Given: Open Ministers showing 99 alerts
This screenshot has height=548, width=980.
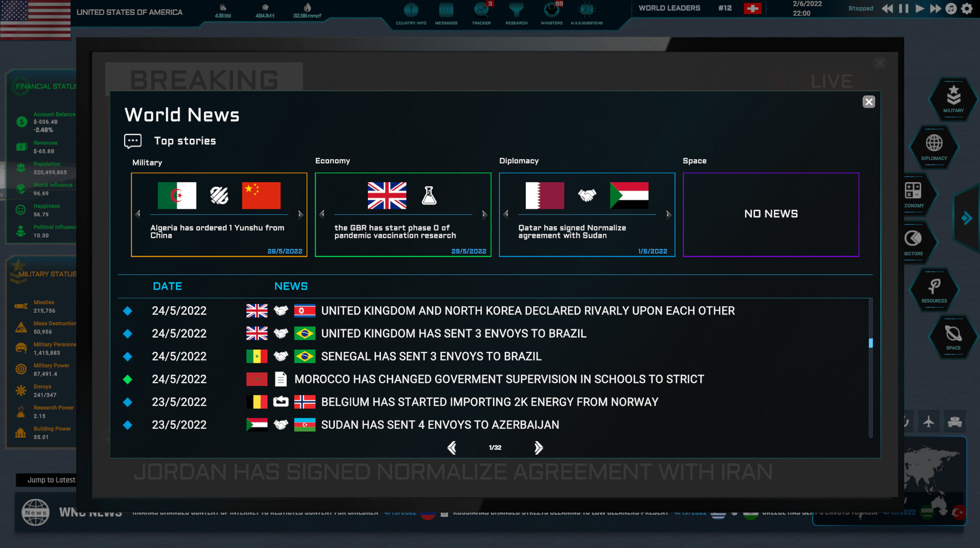Looking at the screenshot, I should 551,9.
